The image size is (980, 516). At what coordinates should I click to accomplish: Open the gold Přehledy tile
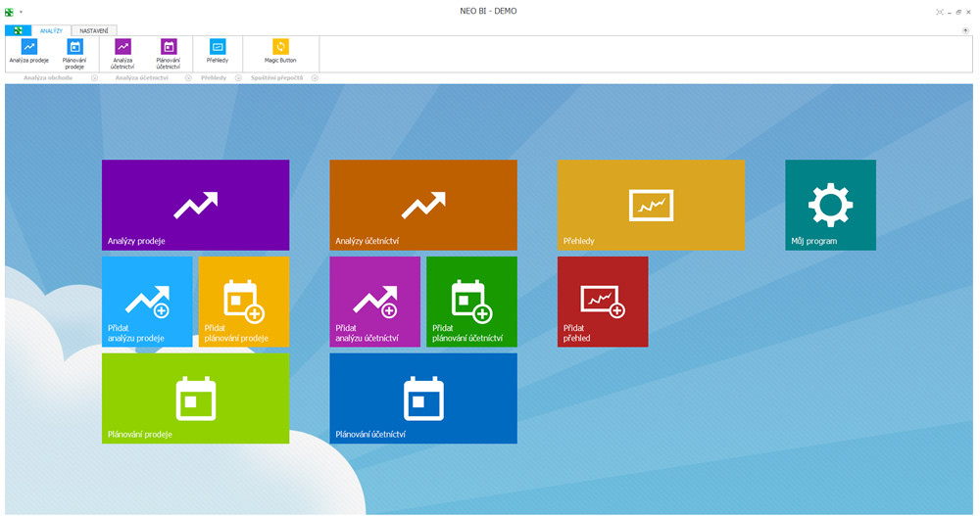pos(652,205)
